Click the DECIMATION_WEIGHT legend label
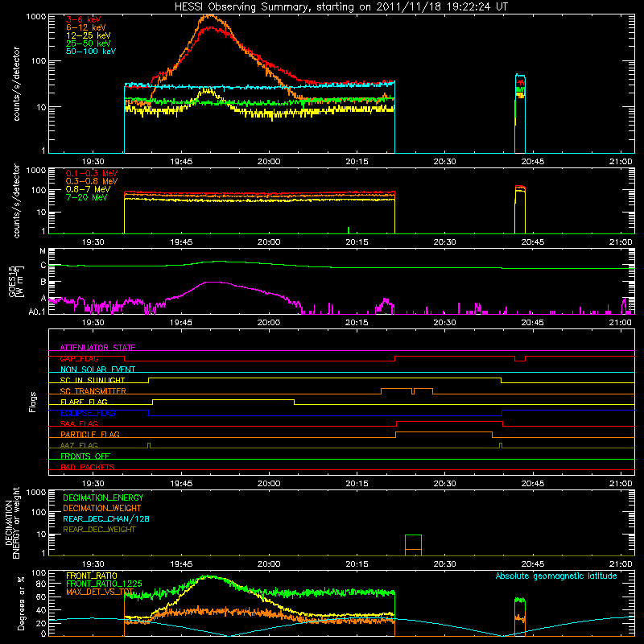Image resolution: width=644 pixels, height=644 pixels. point(102,509)
